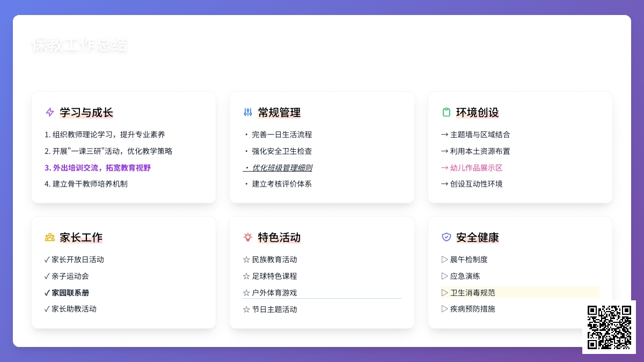
Task: Click the line 主题墙与区域结合
Action: [x=475, y=135]
